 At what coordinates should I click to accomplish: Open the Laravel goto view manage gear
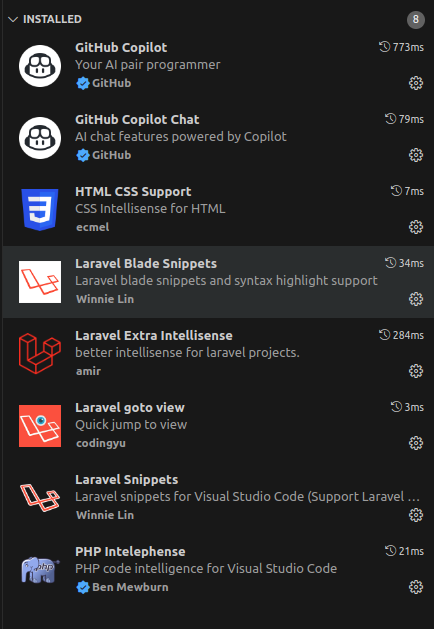coord(416,443)
